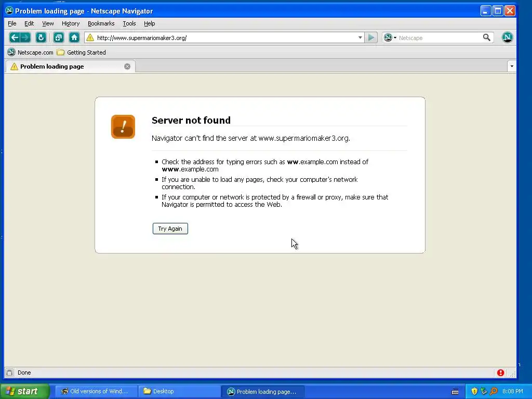This screenshot has height=399, width=532.
Task: Click the Server not found heading
Action: pyautogui.click(x=191, y=120)
